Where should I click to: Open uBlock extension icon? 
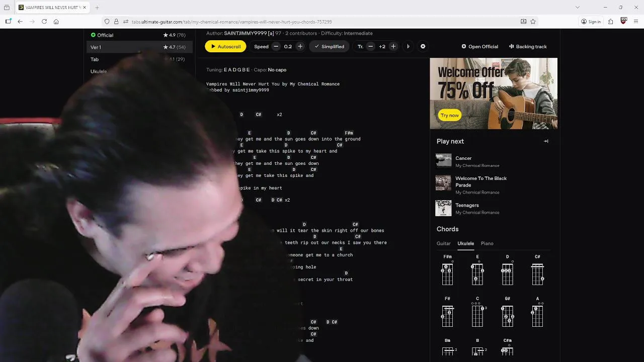tap(624, 21)
